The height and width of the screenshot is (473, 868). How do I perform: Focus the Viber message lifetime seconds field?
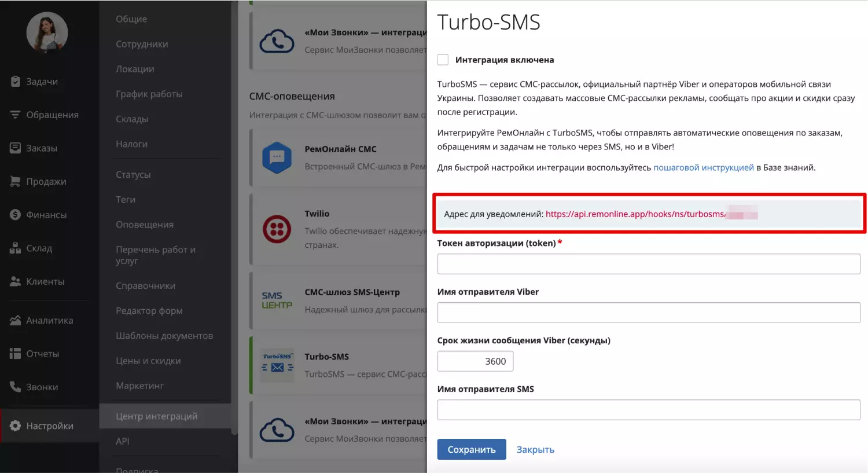(x=475, y=361)
